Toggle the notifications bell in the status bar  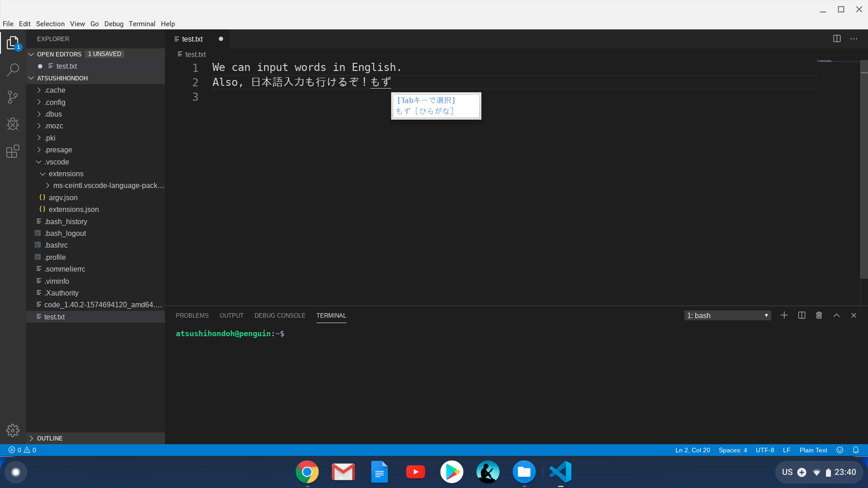click(856, 450)
